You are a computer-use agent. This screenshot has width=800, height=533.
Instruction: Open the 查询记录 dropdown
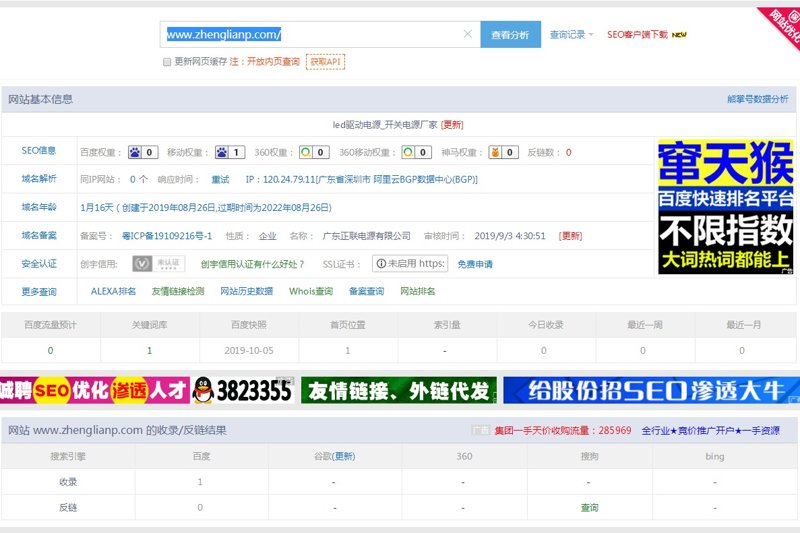(571, 35)
